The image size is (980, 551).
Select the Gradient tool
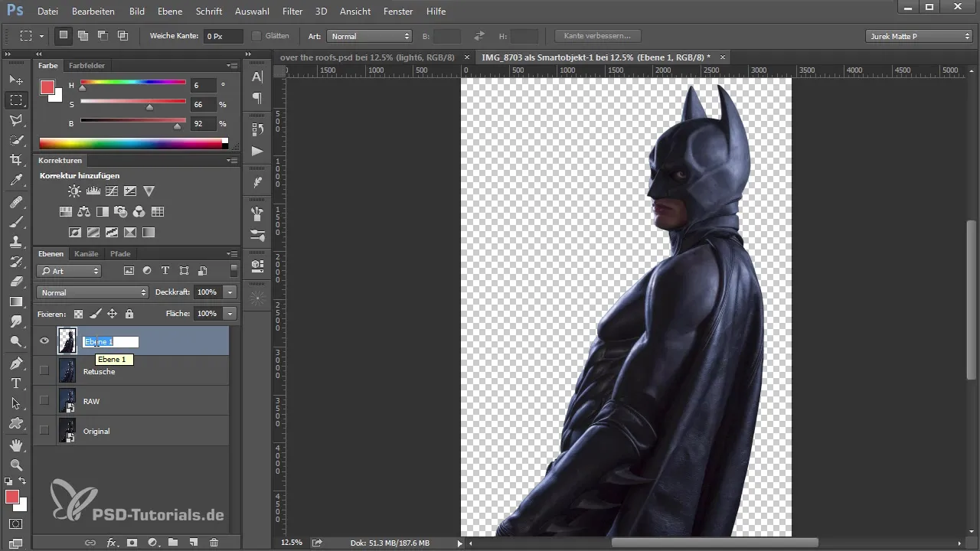[x=15, y=302]
